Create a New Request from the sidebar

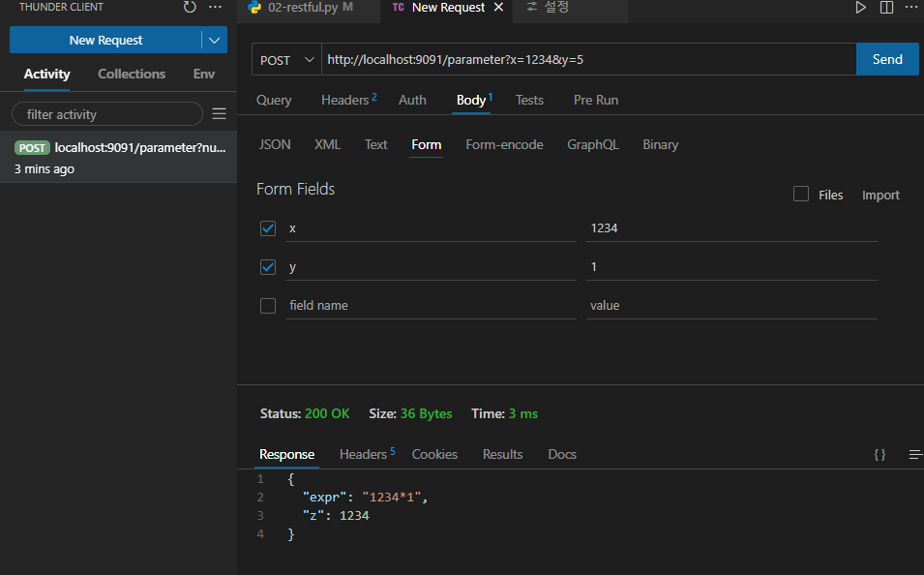[105, 40]
